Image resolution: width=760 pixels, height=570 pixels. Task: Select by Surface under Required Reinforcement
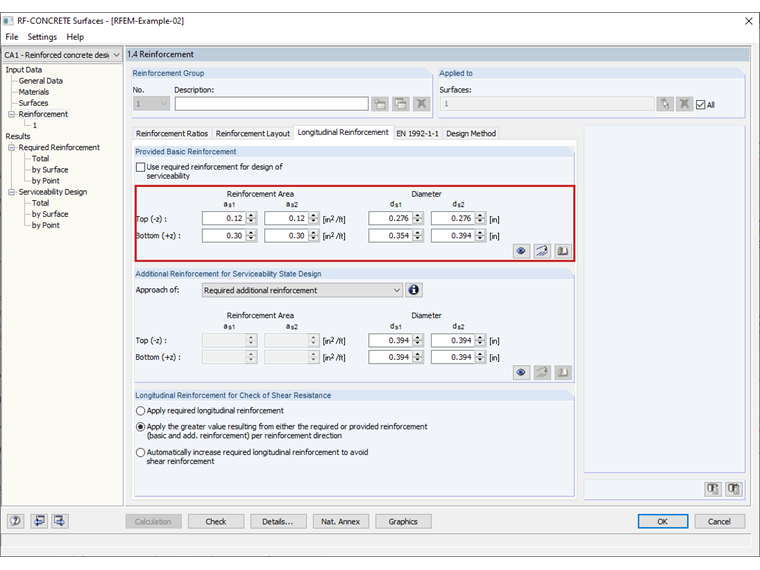click(50, 170)
